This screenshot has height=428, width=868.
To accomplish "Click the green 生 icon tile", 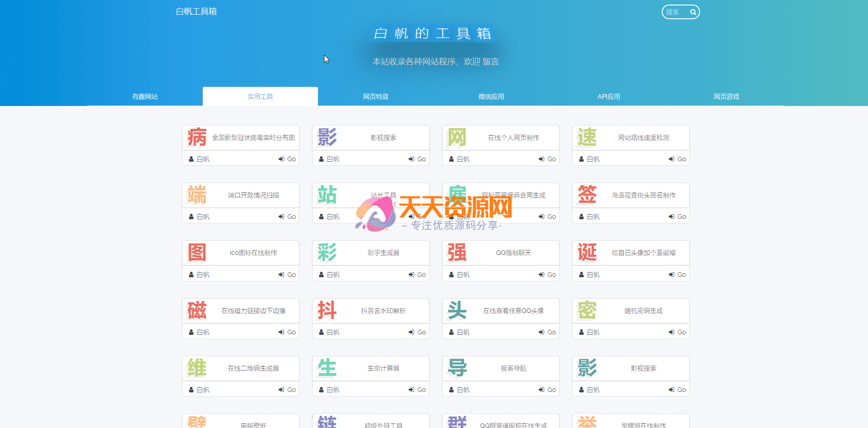I will pos(327,368).
